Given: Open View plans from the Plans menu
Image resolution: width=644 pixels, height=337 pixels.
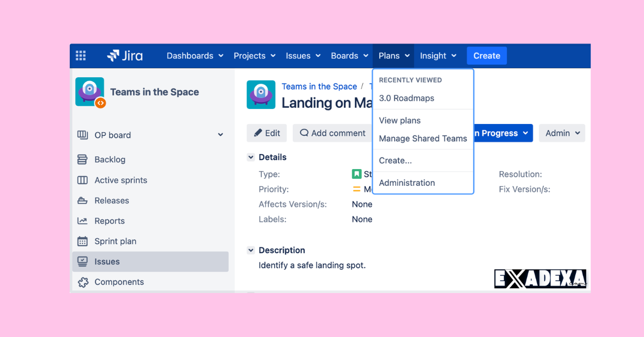Looking at the screenshot, I should [x=399, y=120].
